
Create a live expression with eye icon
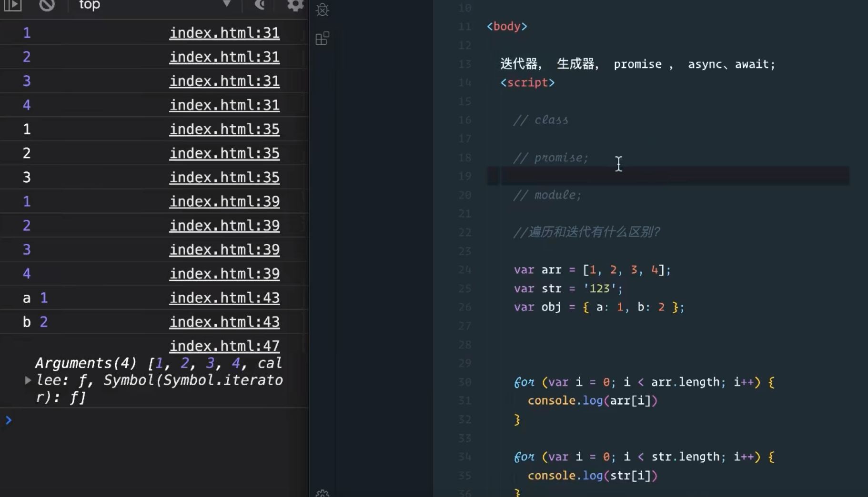coord(260,5)
